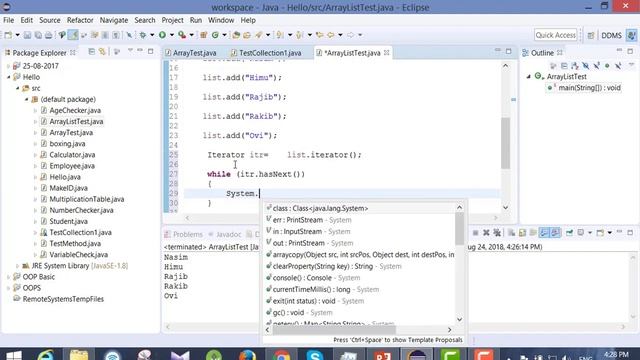Select MultiplicationTable.java in Package Explorer
The width and height of the screenshot is (640, 360).
pyautogui.click(x=87, y=199)
